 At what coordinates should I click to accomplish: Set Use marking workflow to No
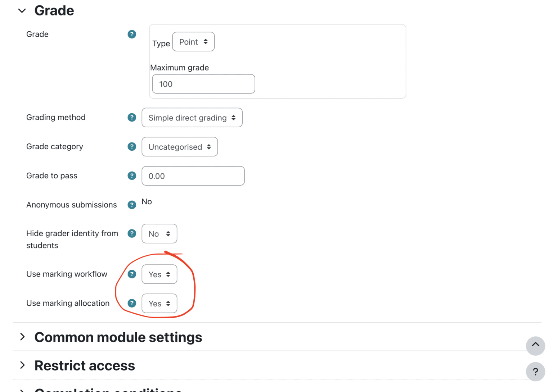pos(159,274)
